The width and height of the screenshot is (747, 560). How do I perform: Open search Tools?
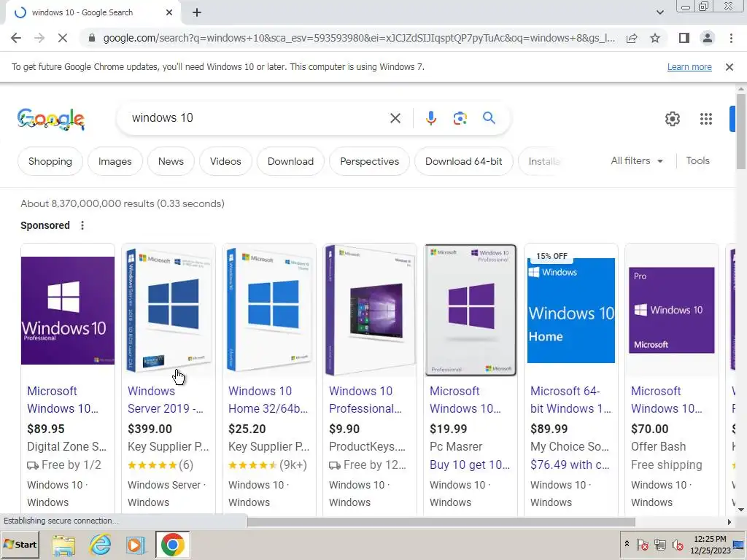[697, 161]
